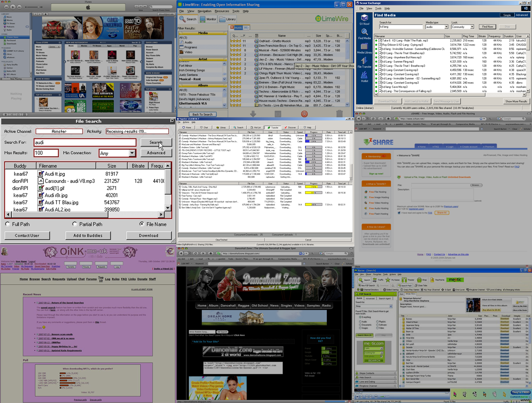Screen dimensions: 532x403
Task: Select Video radio in Kazaa P2P Search
Action: (378, 328)
